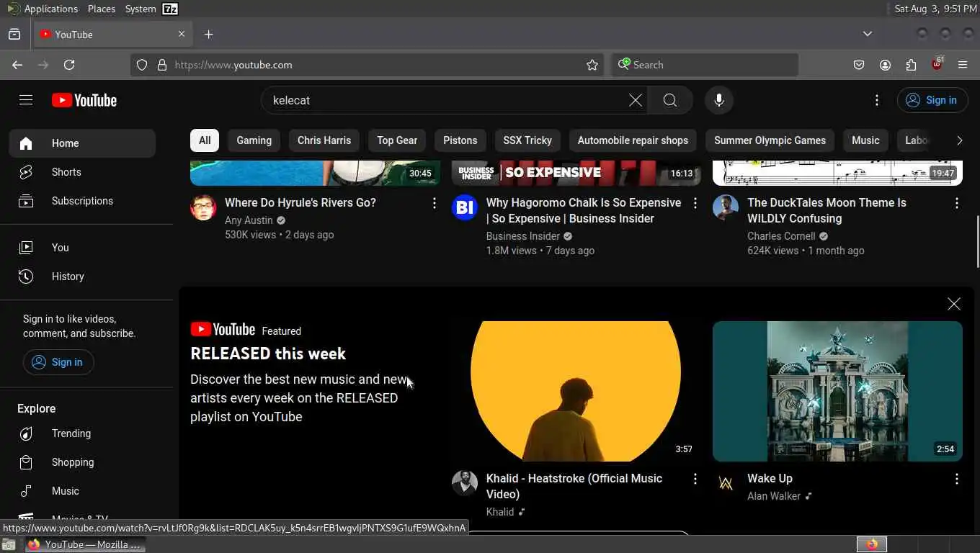980x553 pixels.
Task: Show more chips with right arrow
Action: click(x=959, y=140)
